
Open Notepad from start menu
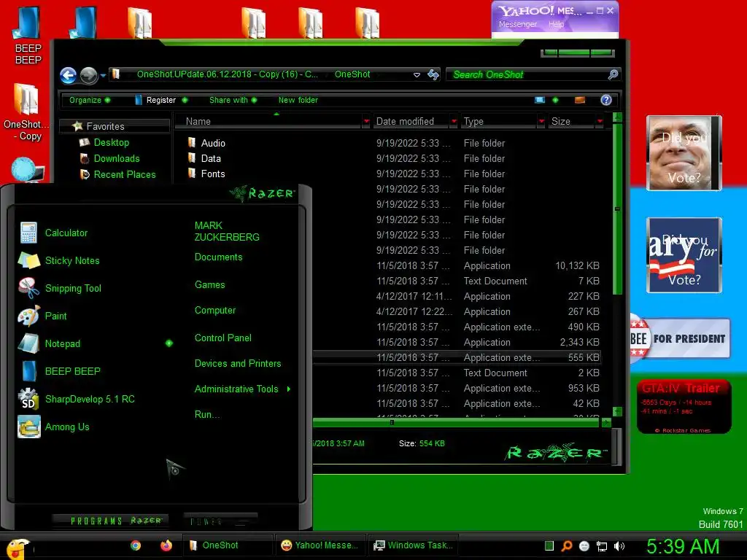pyautogui.click(x=63, y=343)
